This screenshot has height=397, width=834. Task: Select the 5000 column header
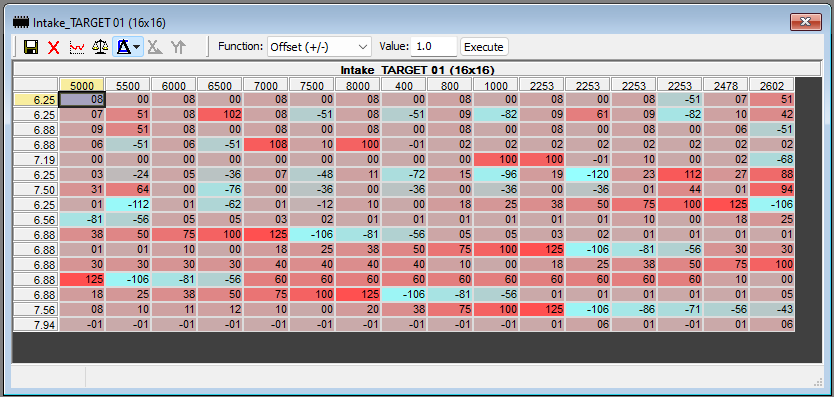[x=82, y=85]
